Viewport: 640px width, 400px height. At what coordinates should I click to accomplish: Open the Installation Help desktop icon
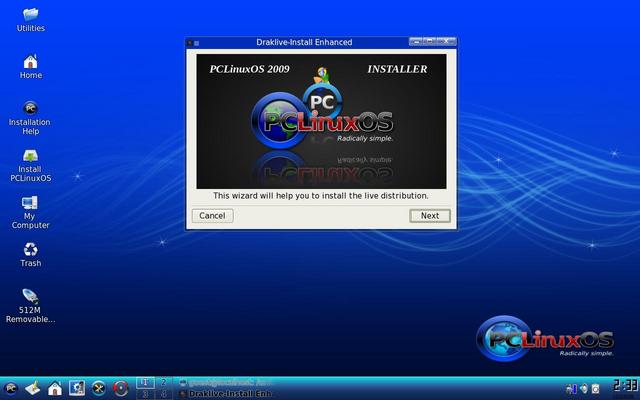click(x=31, y=109)
